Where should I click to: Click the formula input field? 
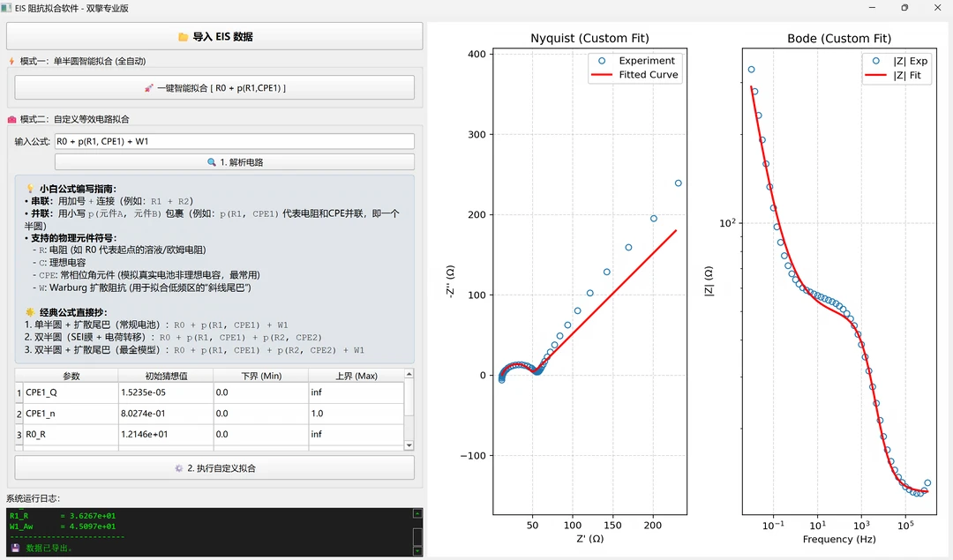coord(235,141)
